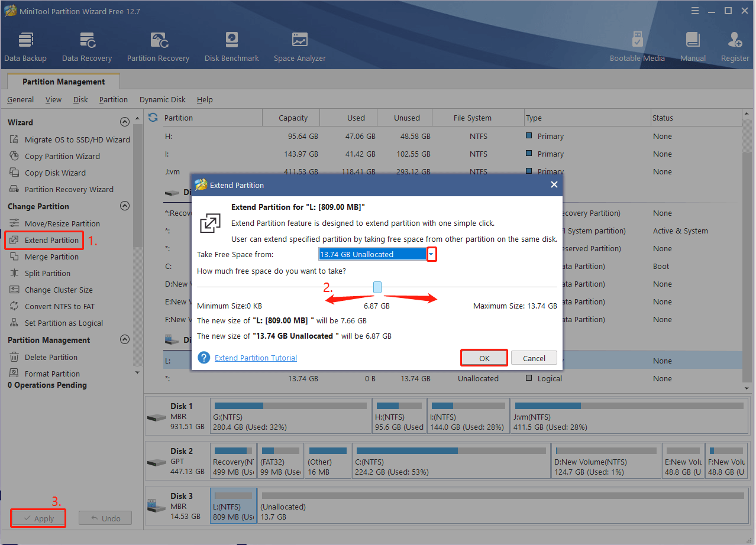This screenshot has width=756, height=545.
Task: Select the Disk 1 drive icon in the disk map
Action: 157,417
